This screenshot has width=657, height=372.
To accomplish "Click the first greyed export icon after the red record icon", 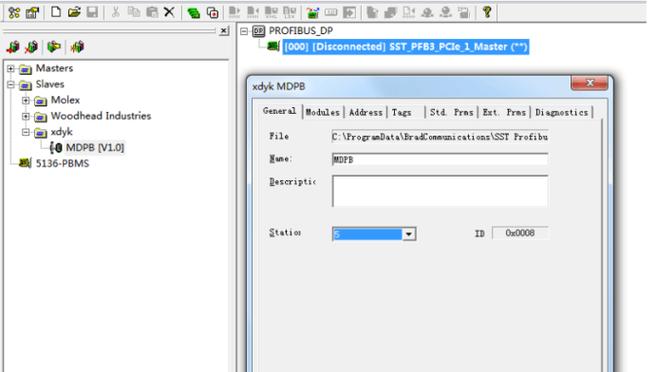I will pyautogui.click(x=235, y=12).
